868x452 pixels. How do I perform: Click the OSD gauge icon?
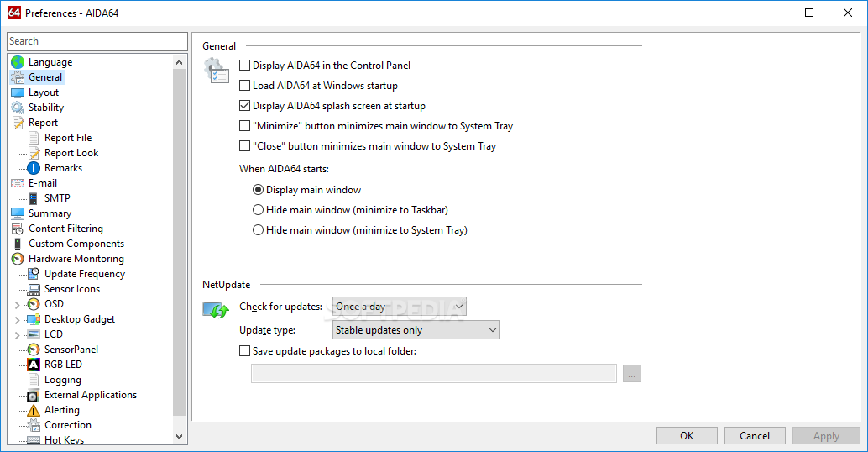tap(34, 304)
